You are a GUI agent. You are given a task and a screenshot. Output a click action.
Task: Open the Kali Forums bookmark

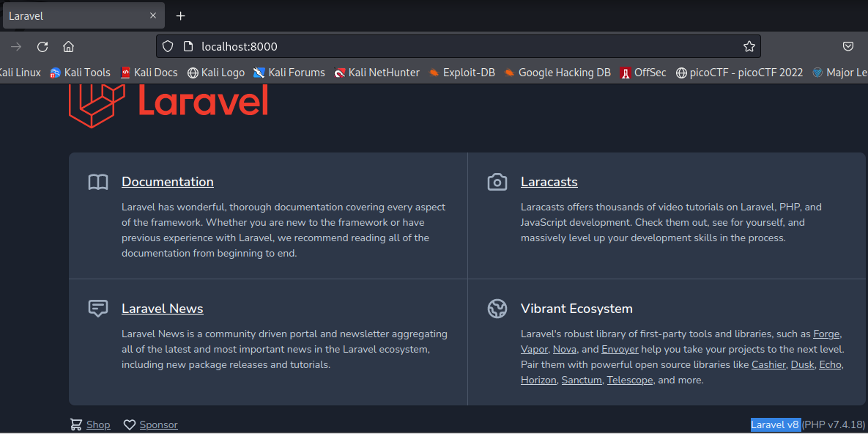[x=289, y=72]
